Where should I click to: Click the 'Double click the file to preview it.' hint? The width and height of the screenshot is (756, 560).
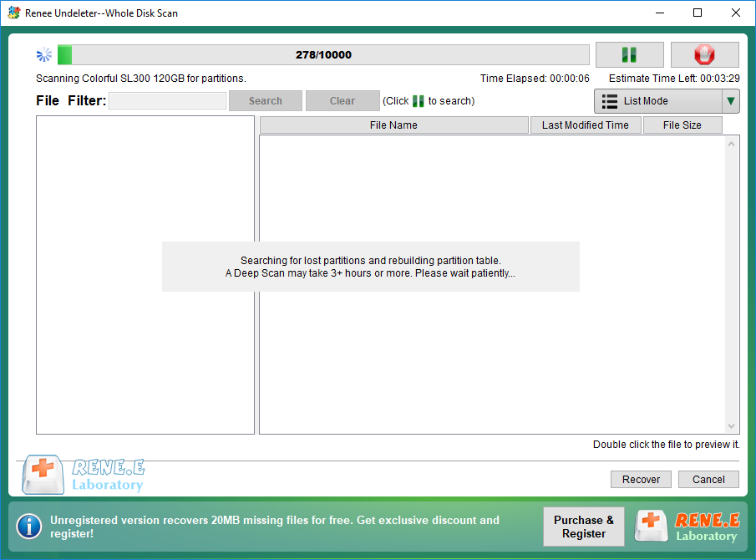pyautogui.click(x=667, y=444)
